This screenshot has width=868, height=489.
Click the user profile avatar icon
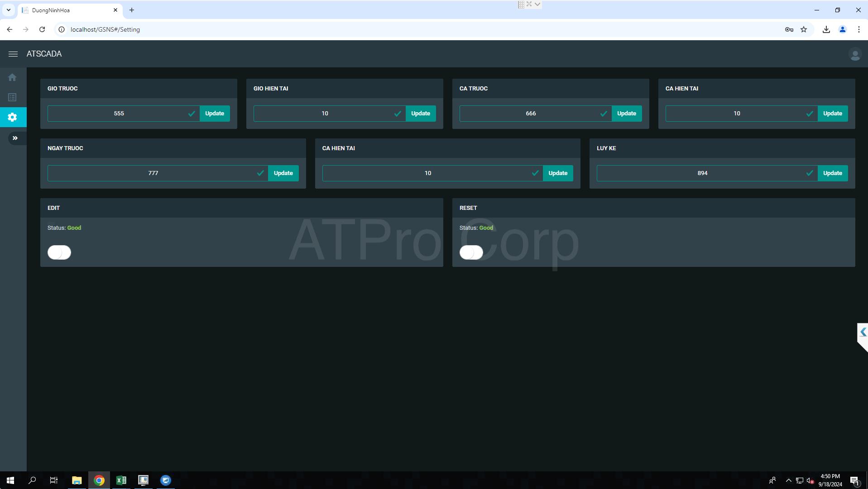point(854,55)
